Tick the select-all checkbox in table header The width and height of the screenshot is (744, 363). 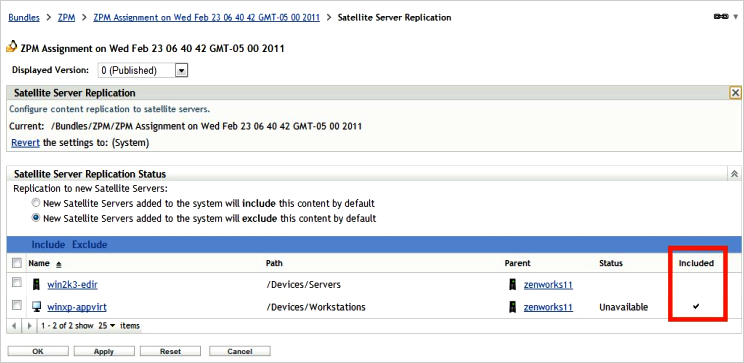click(17, 262)
